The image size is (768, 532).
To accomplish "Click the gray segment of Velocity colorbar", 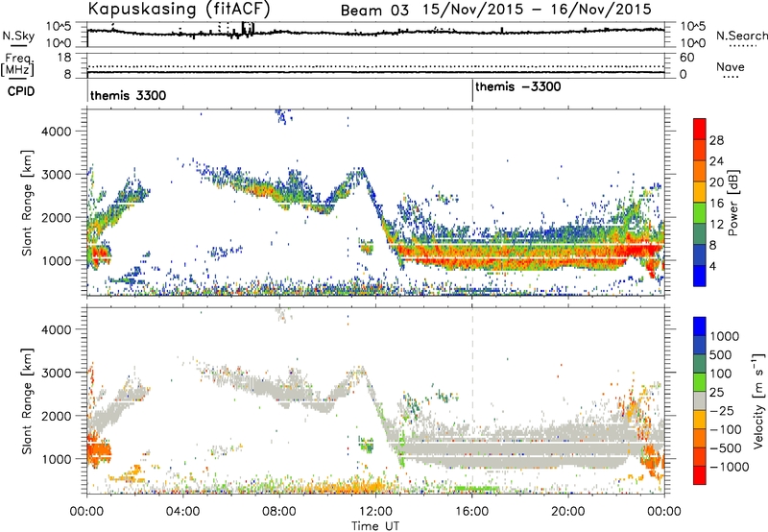I will click(700, 400).
